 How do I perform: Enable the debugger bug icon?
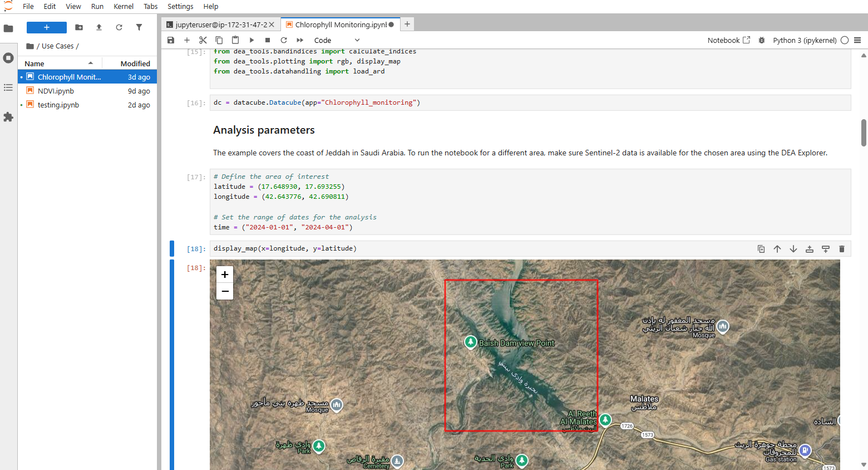[762, 40]
